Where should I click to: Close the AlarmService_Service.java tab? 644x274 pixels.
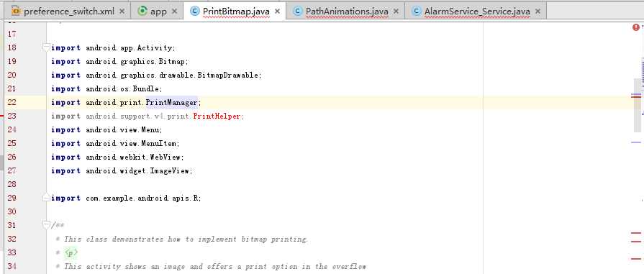point(538,12)
